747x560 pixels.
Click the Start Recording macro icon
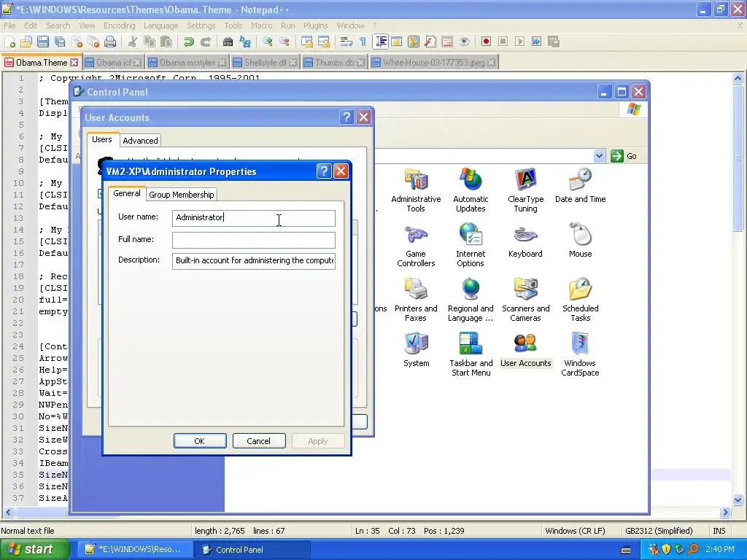coord(486,42)
